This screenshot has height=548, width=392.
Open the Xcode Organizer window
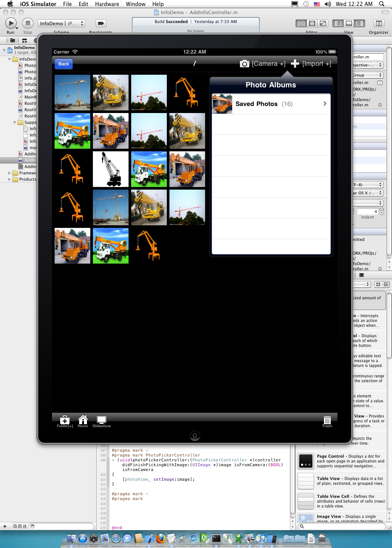(x=379, y=23)
